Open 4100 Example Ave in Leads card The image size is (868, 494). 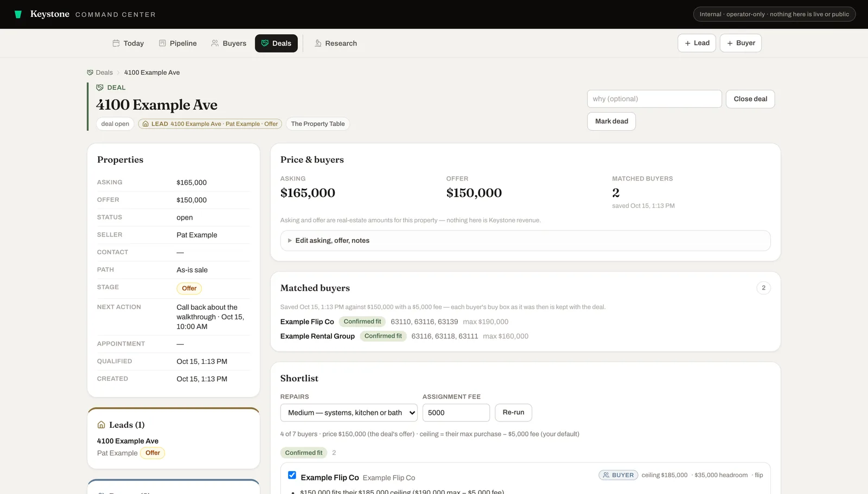click(x=128, y=441)
